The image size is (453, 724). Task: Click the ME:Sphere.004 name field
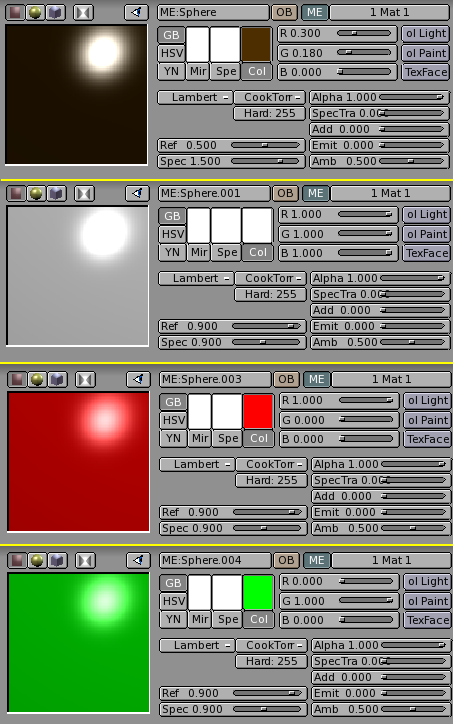[x=215, y=561]
